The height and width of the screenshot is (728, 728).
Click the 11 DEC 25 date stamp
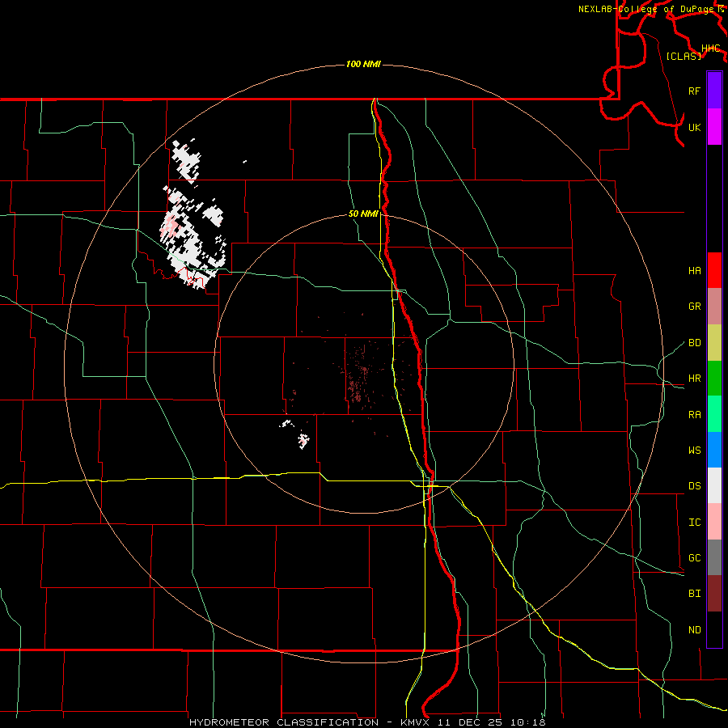pos(470,722)
